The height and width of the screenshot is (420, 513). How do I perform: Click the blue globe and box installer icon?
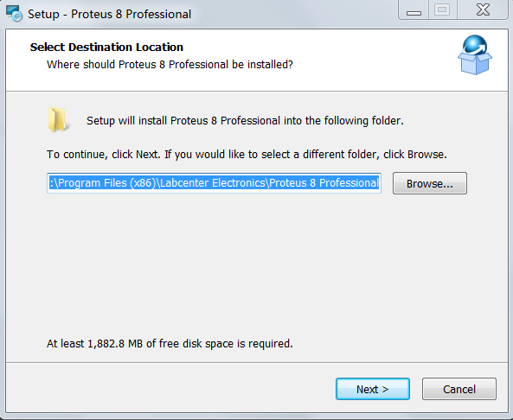coord(475,55)
